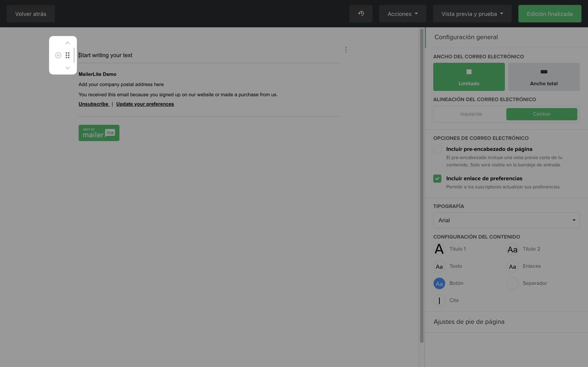Open the vertical three-dot block menu
The width and height of the screenshot is (588, 367).
coord(346,50)
